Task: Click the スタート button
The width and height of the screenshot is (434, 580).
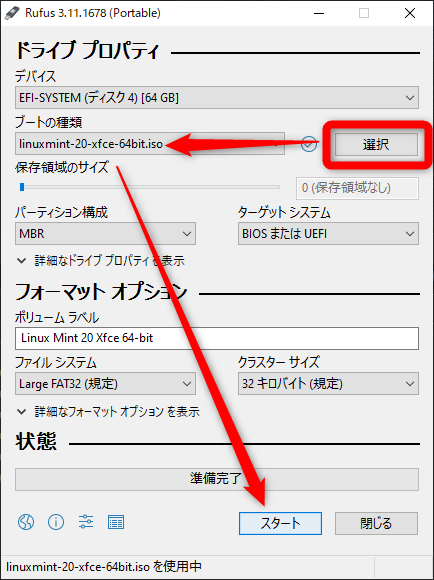Action: point(280,523)
